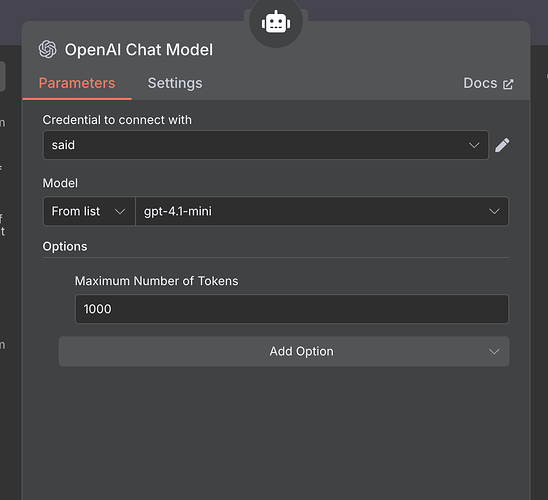This screenshot has height=500, width=548.
Task: Open the From list mode selector
Action: click(x=89, y=211)
